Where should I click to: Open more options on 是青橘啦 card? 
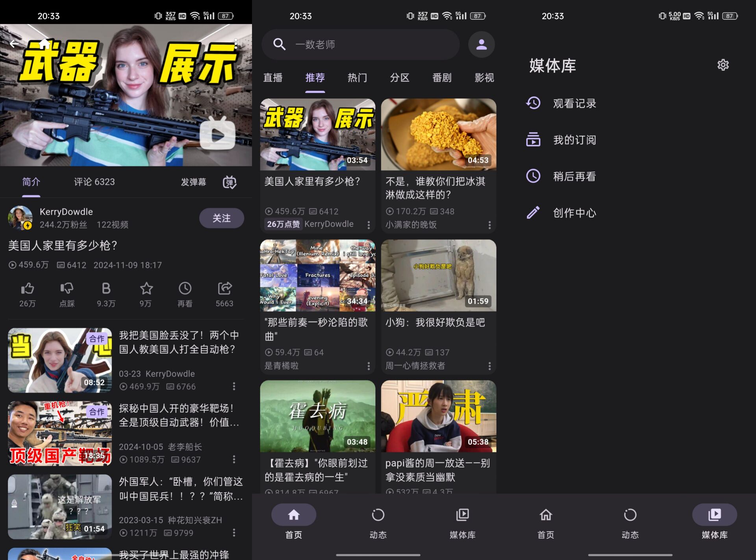pos(369,366)
